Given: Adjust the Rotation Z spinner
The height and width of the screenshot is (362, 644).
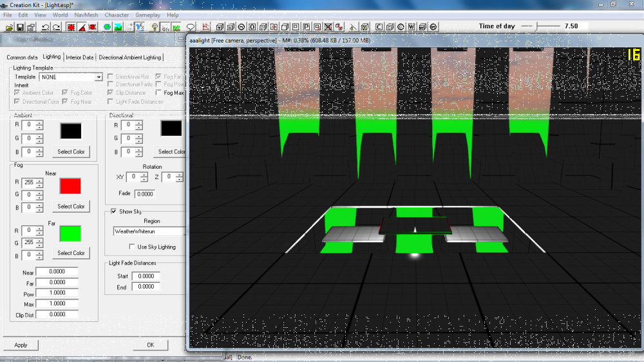Looking at the screenshot, I should coord(179,177).
